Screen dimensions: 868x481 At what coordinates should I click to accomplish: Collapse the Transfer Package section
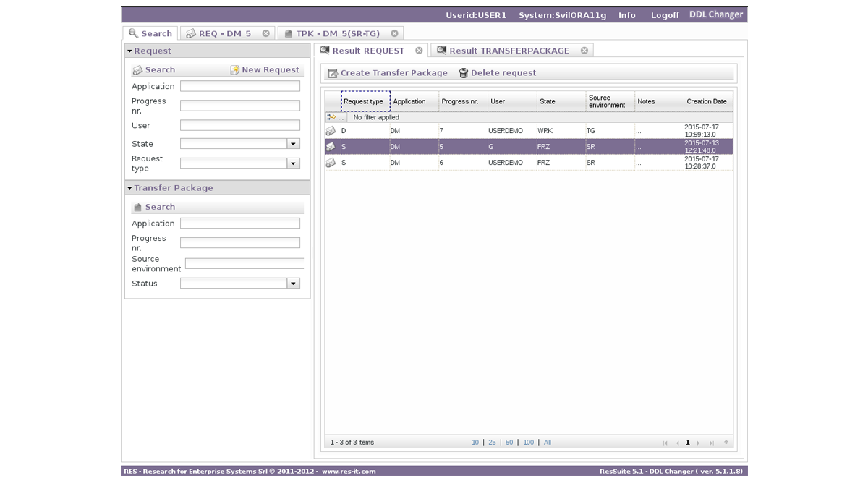click(x=129, y=188)
